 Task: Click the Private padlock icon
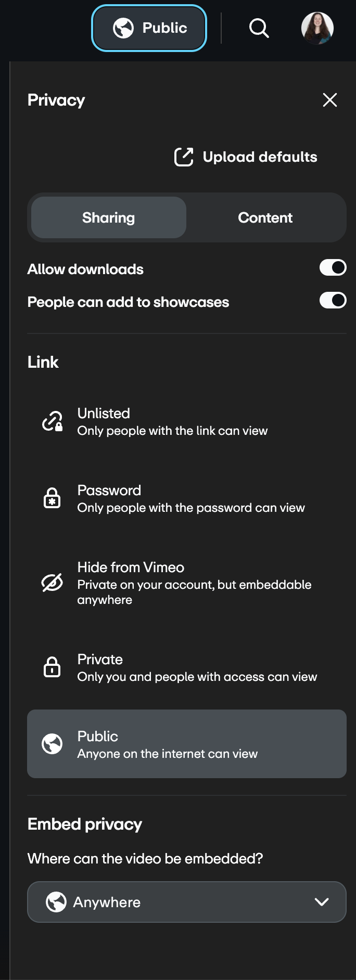52,667
